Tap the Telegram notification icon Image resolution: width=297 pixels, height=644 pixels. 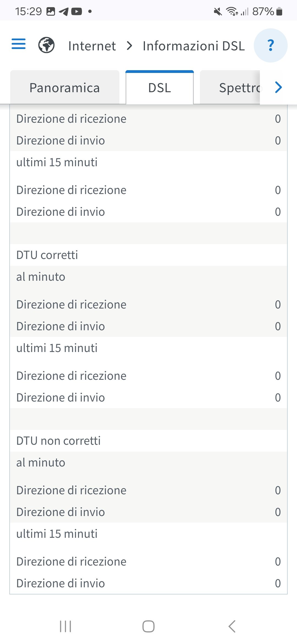(x=64, y=12)
